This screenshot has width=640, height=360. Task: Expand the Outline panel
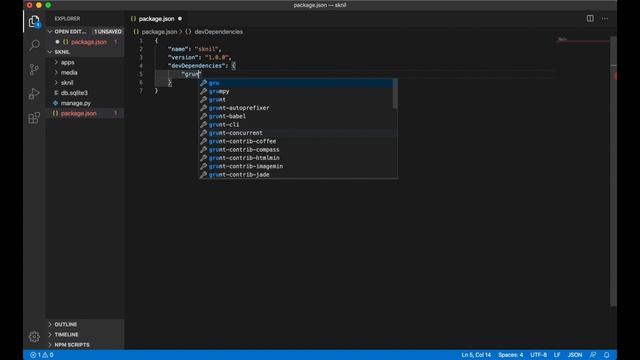(84, 324)
